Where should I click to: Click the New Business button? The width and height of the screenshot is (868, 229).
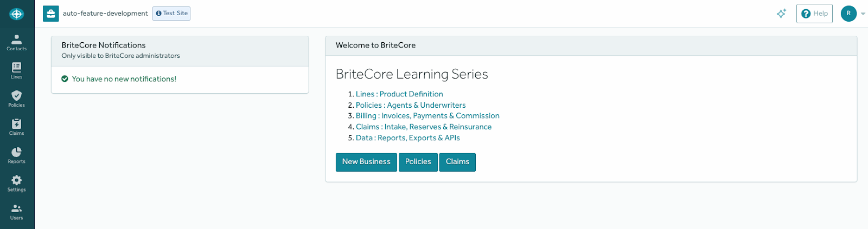366,162
